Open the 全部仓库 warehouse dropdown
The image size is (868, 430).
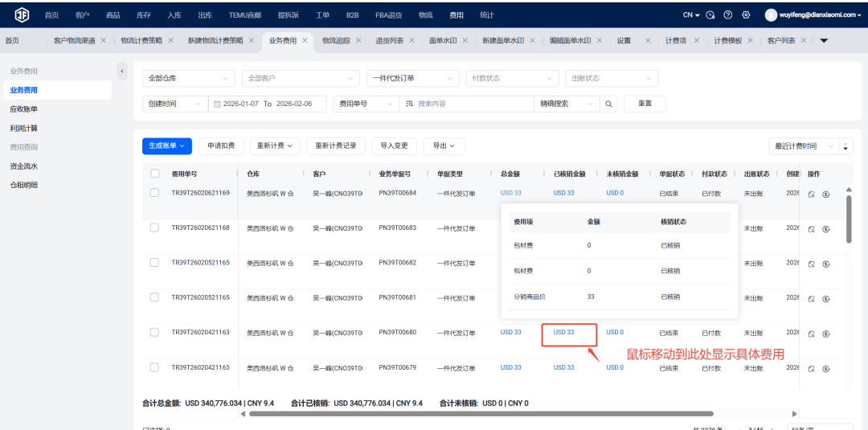(x=188, y=79)
